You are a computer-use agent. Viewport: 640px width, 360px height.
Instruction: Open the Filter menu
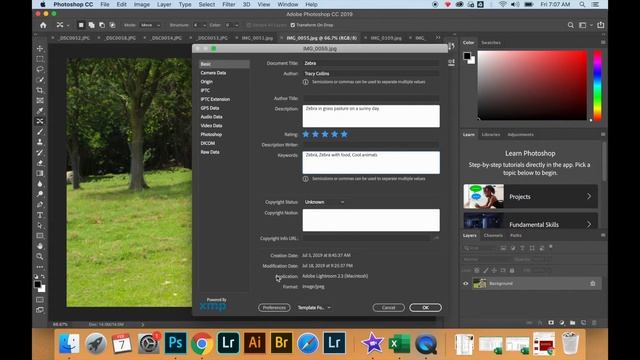229,4
